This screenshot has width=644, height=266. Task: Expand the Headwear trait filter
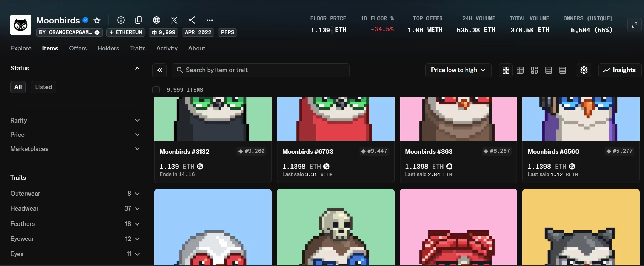coord(75,208)
